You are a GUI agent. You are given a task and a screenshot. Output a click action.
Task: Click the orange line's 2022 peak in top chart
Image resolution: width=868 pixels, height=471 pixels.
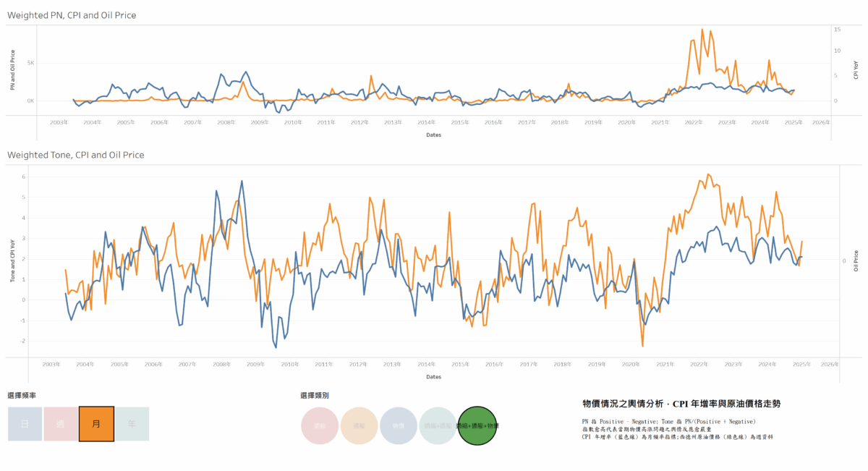[x=702, y=30]
